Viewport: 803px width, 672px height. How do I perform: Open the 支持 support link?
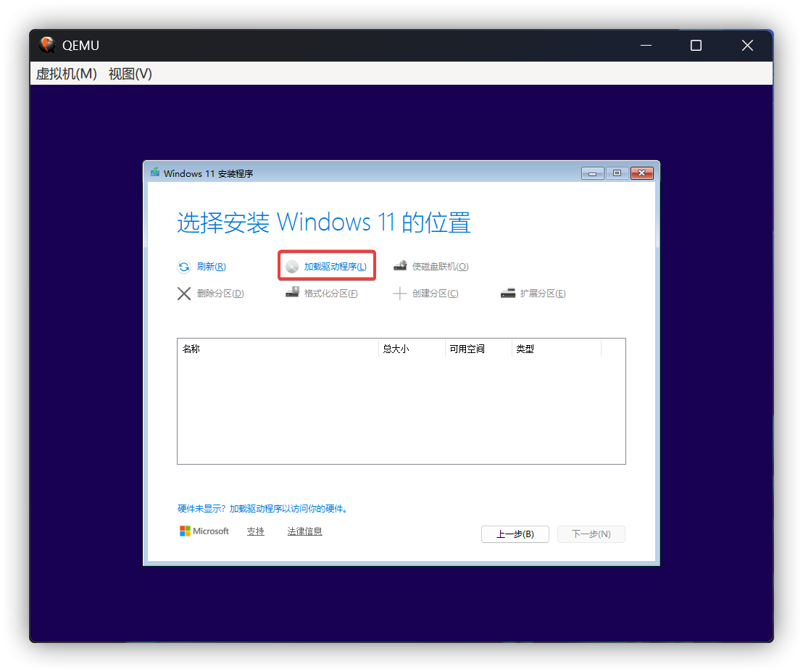pos(255,531)
